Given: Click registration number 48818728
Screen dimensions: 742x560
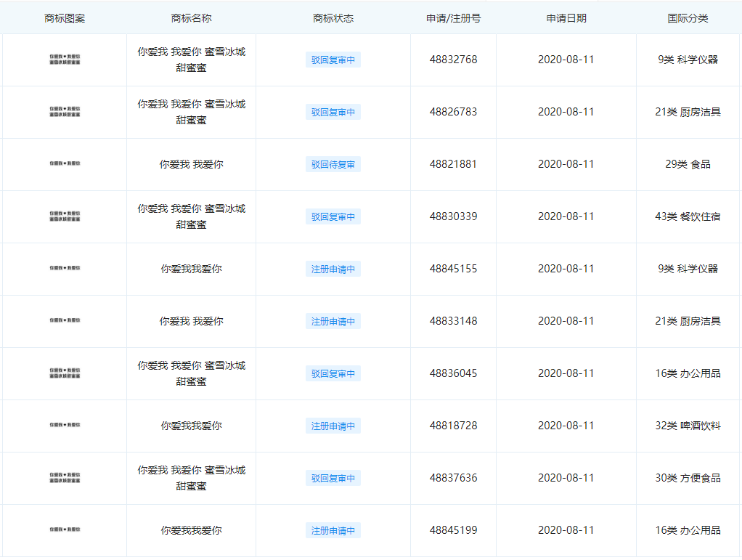Looking at the screenshot, I should [x=453, y=426].
